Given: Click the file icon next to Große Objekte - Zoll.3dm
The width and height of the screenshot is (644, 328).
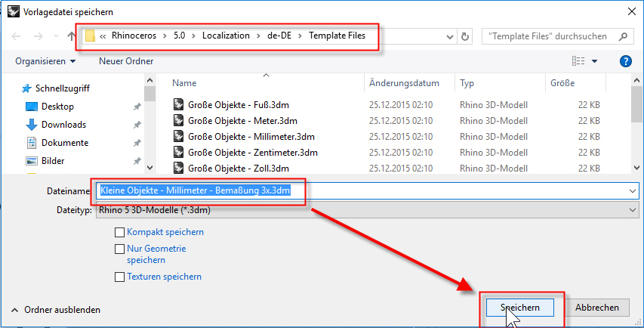Looking at the screenshot, I should (178, 168).
